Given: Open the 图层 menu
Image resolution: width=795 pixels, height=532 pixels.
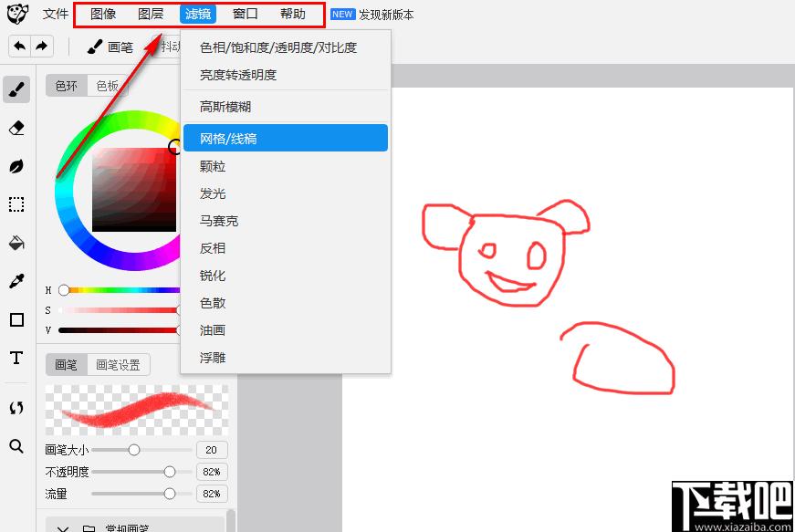Looking at the screenshot, I should click(x=151, y=15).
